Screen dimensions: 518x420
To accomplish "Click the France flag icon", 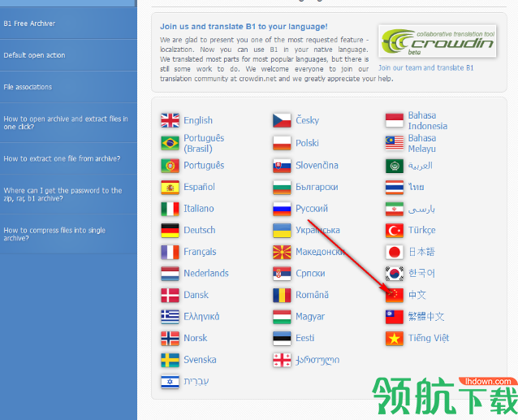I will tap(170, 252).
